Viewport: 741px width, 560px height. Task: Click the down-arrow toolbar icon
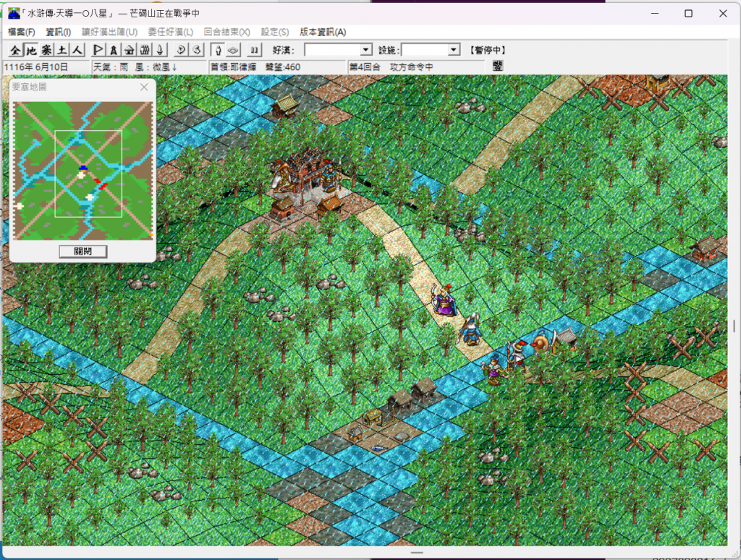tap(160, 50)
